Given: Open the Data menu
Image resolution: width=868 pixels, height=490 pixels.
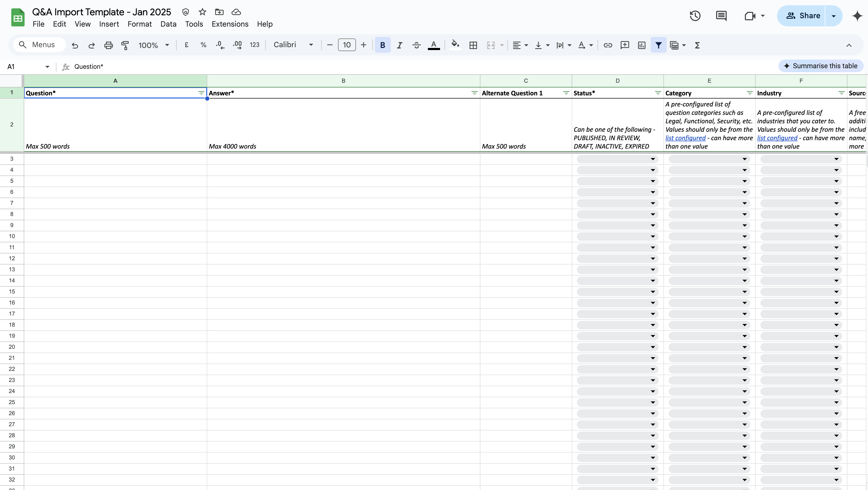Looking at the screenshot, I should 168,24.
